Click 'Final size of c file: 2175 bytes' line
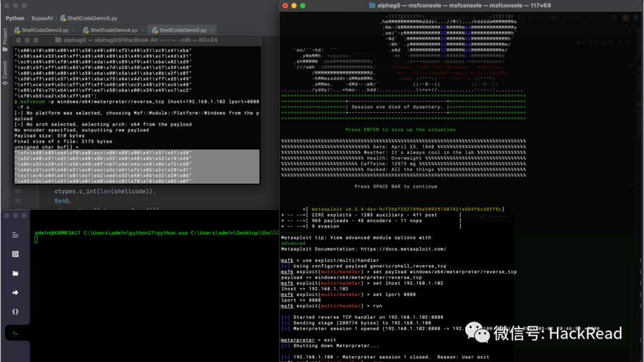The height and width of the screenshot is (362, 644). pos(63,141)
